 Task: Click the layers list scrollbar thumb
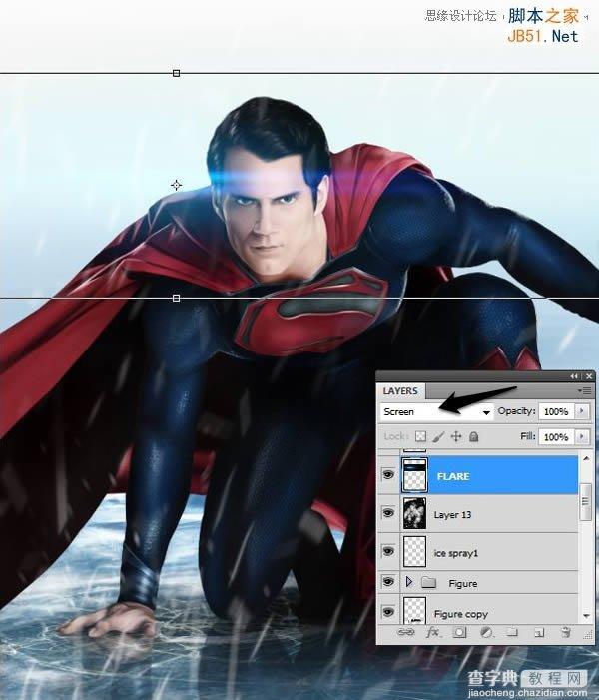point(586,502)
